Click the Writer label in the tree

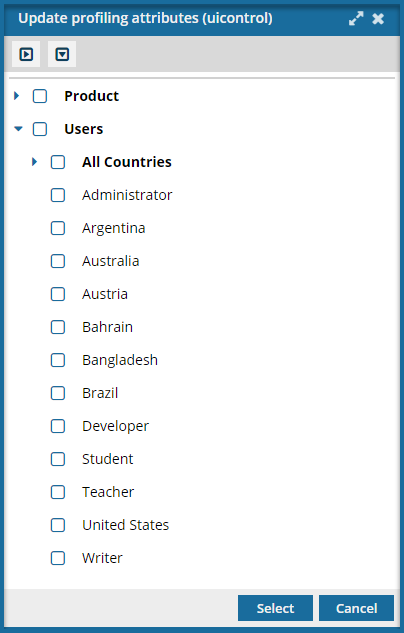102,558
